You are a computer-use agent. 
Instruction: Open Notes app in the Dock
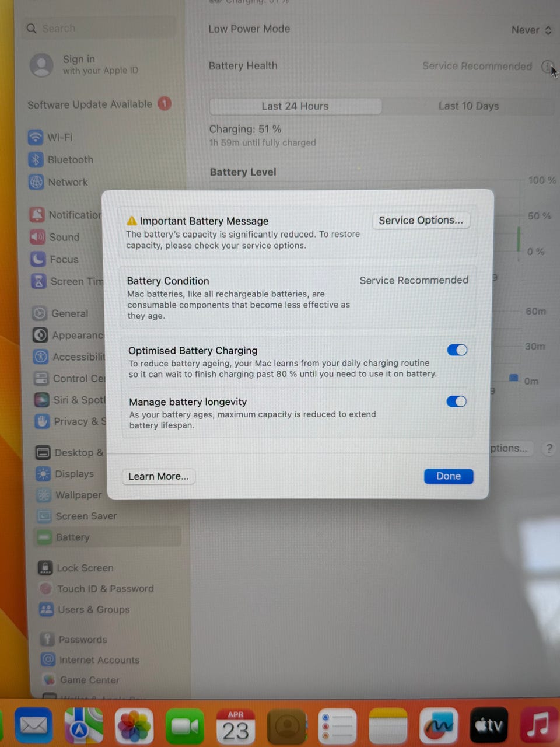tap(388, 726)
